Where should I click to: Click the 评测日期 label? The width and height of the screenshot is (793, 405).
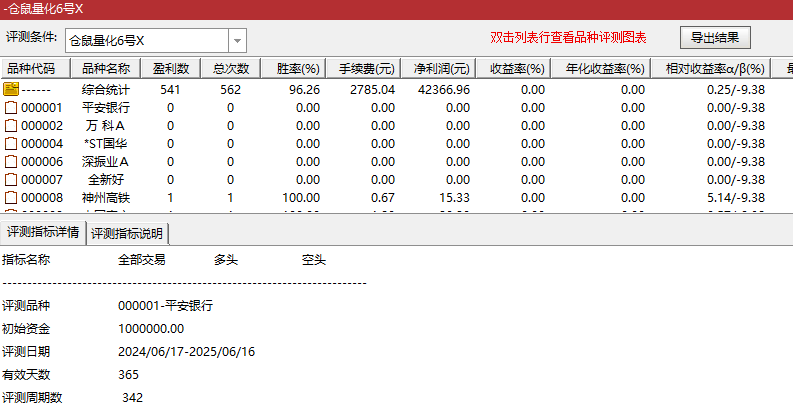(26, 352)
